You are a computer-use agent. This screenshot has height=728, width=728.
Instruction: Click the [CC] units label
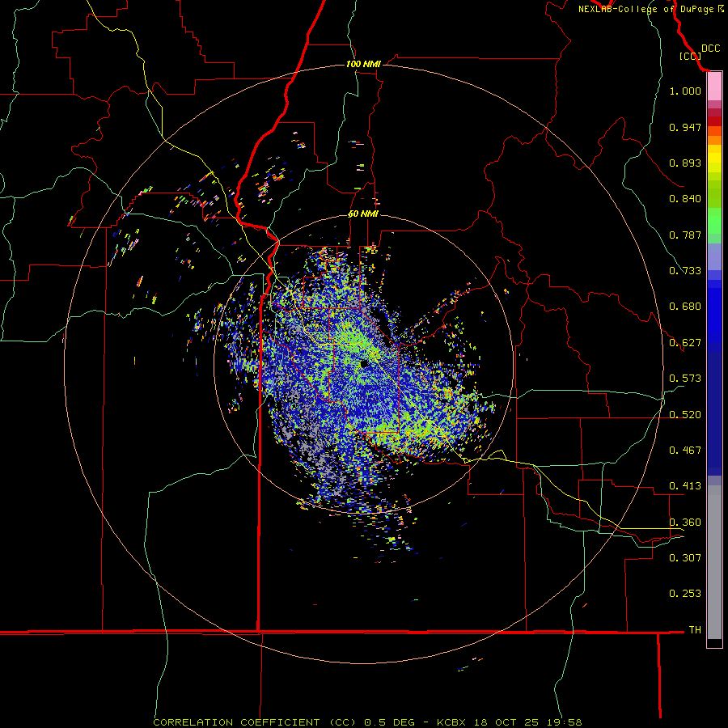690,56
